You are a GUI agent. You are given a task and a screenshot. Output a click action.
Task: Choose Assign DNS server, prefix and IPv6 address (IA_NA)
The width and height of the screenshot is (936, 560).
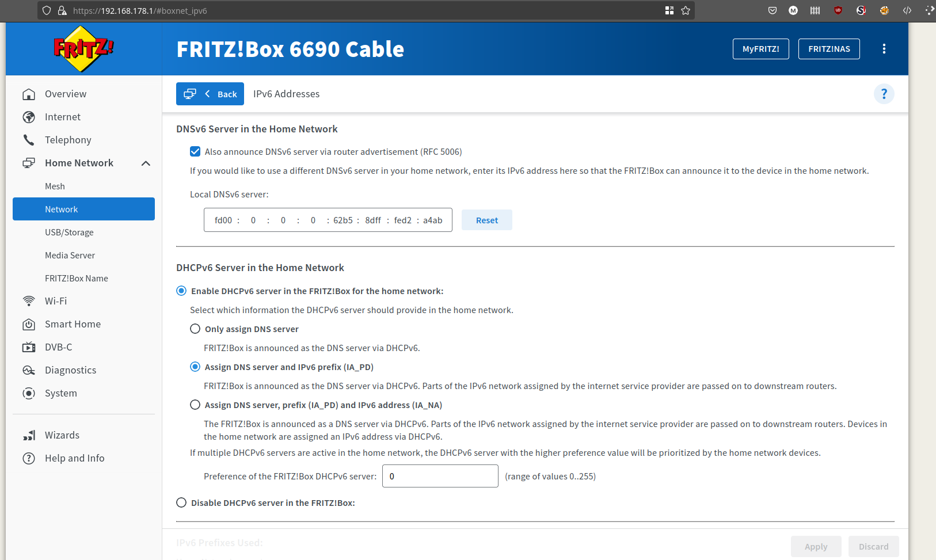(x=195, y=405)
